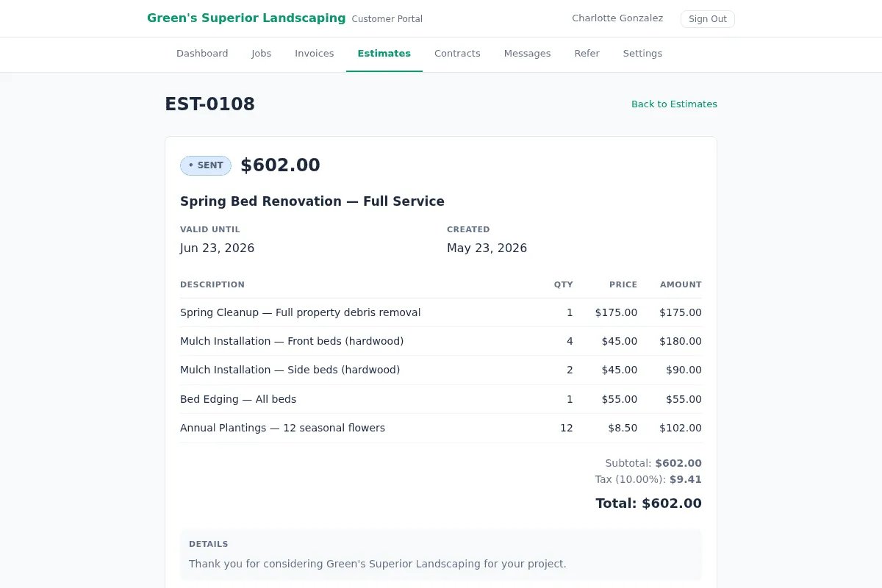Click the Subtotal: $602.00 line

tap(653, 463)
